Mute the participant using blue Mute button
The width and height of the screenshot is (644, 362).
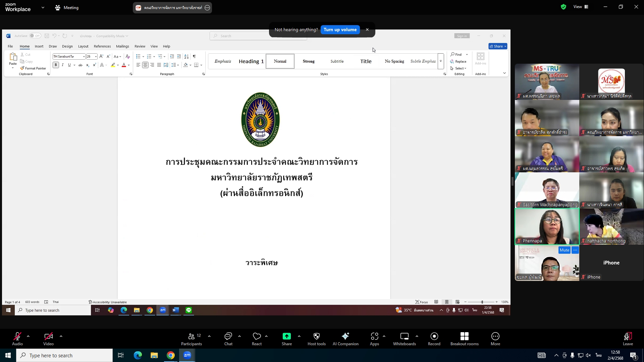pos(564,250)
